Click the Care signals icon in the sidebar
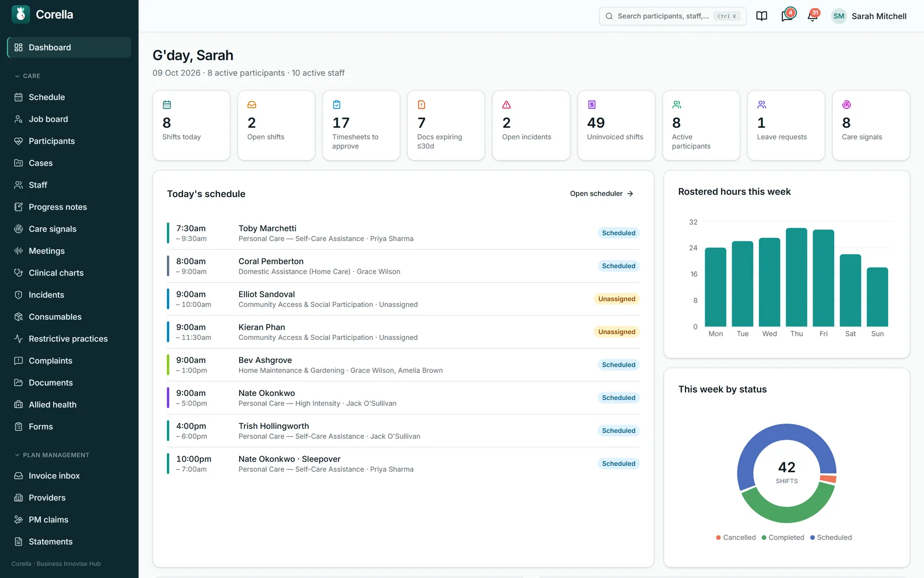Viewport: 924px width, 578px height. 18,229
